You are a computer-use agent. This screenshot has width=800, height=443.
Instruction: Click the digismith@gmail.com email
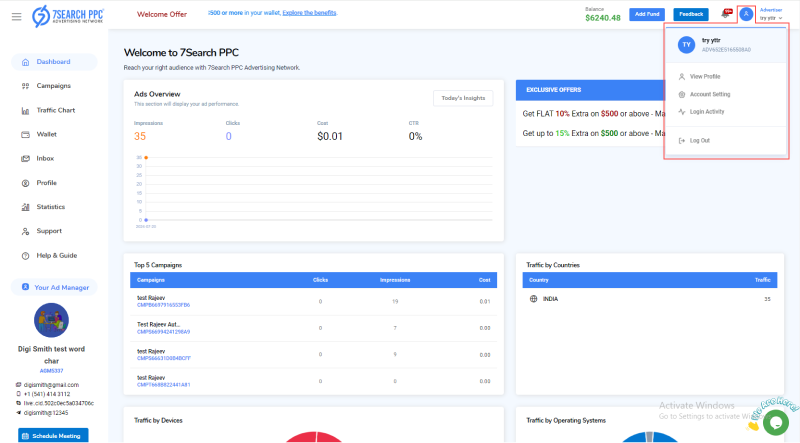tap(51, 385)
